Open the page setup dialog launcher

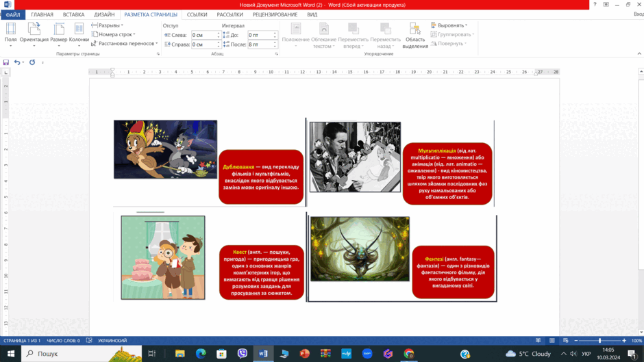coord(158,54)
